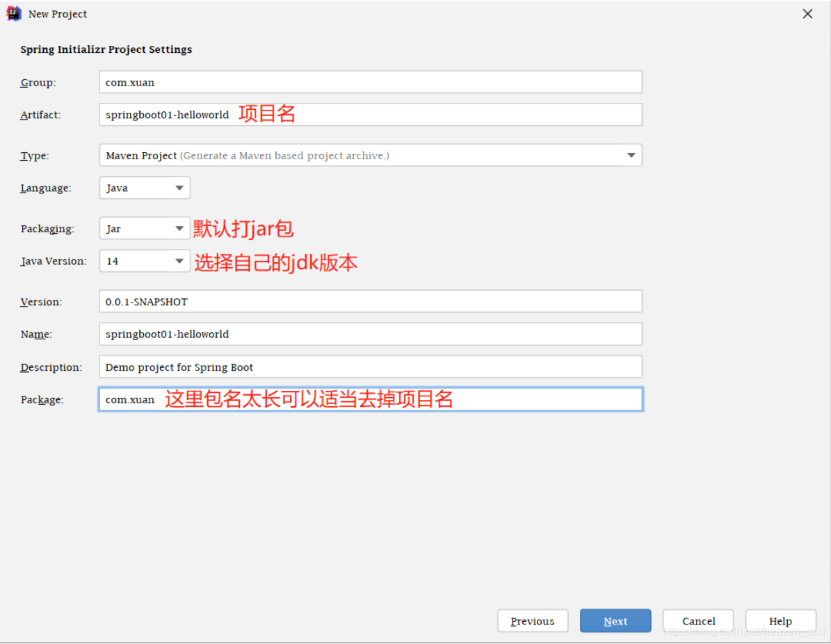Viewport: 831px width, 644px height.
Task: Proceed with the Next button
Action: pyautogui.click(x=615, y=620)
